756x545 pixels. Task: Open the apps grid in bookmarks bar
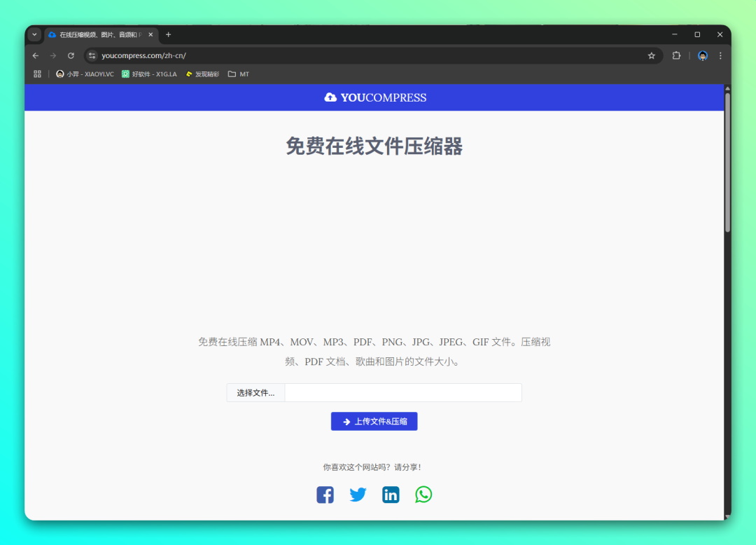(37, 74)
